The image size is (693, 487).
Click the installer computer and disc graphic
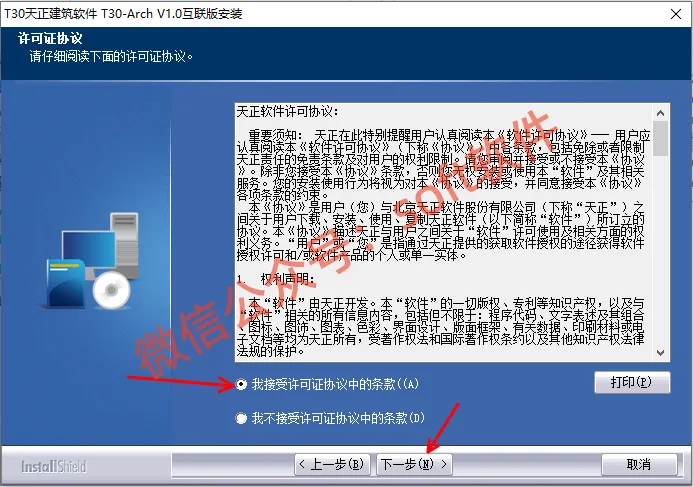(92, 260)
